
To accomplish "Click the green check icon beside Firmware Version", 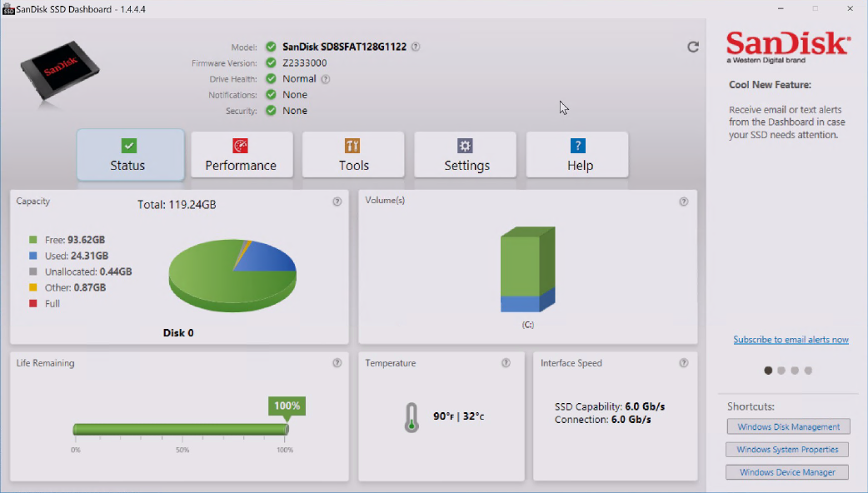I will (271, 62).
